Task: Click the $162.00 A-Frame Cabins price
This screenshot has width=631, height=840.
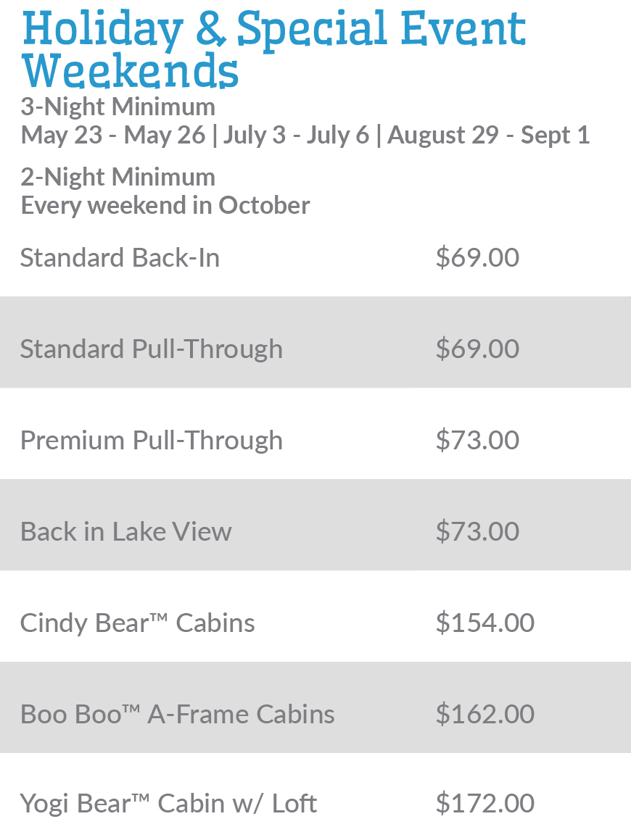Action: [x=484, y=714]
